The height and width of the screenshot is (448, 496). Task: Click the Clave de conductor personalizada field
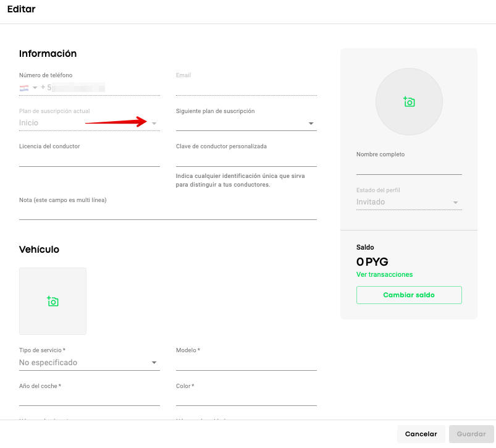(x=246, y=159)
